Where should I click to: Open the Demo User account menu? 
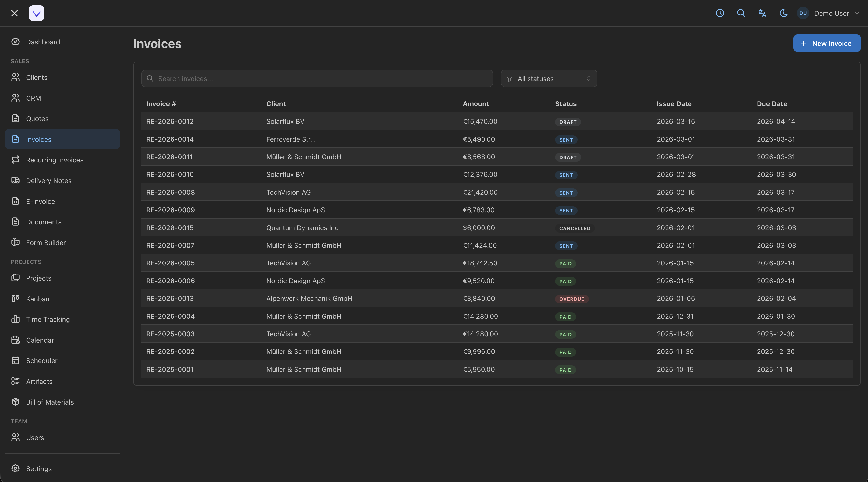pos(831,13)
